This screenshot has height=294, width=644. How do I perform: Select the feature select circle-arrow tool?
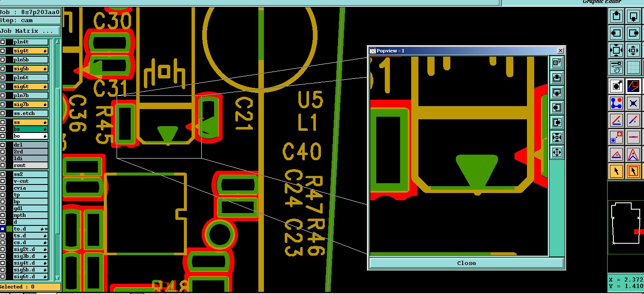tap(616, 86)
